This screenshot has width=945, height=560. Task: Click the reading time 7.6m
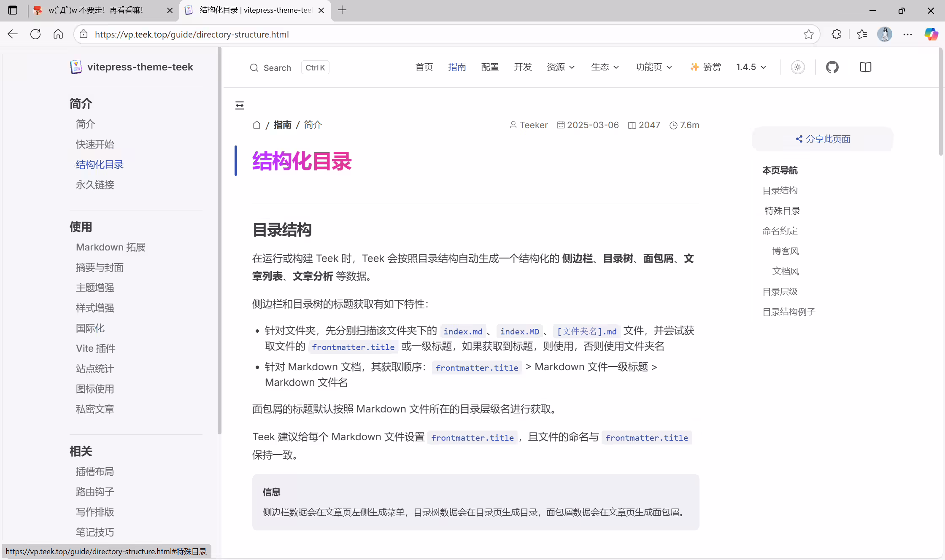[685, 125]
